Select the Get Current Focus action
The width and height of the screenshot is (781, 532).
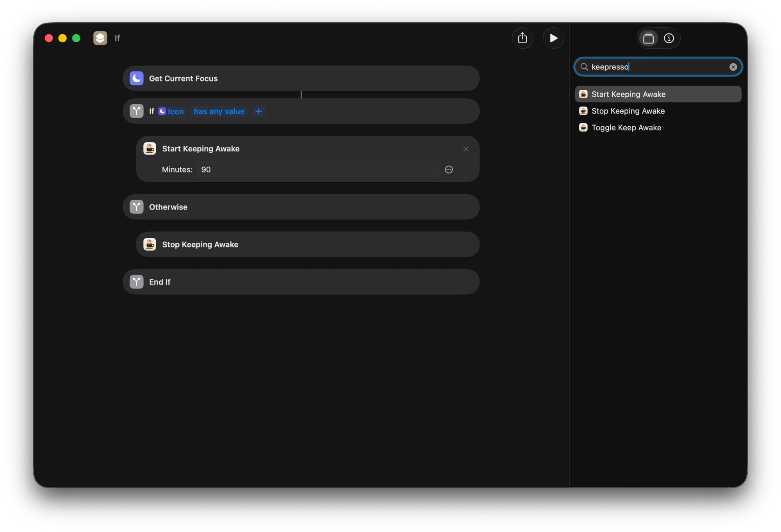pos(301,78)
